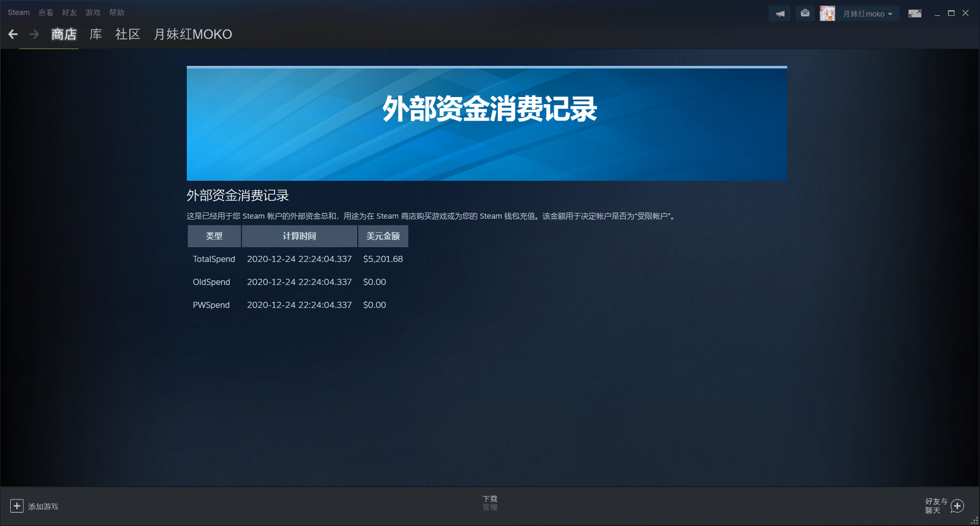The width and height of the screenshot is (980, 526).
Task: Go forward using the forward arrow
Action: (34, 34)
